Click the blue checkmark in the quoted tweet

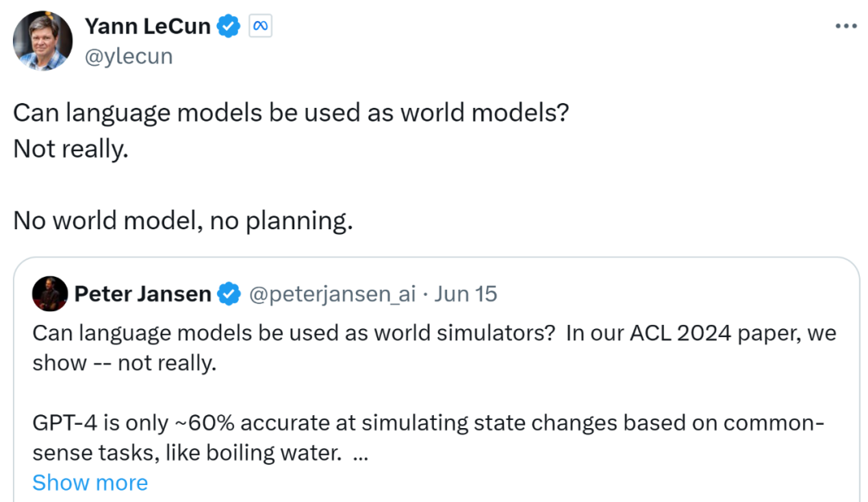pyautogui.click(x=228, y=294)
